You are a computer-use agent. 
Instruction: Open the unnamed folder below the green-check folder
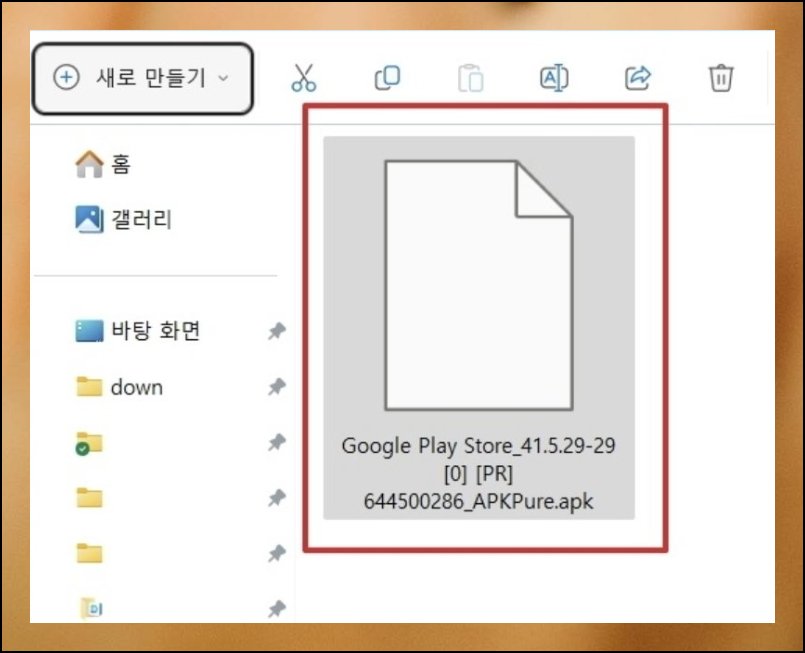tap(89, 497)
